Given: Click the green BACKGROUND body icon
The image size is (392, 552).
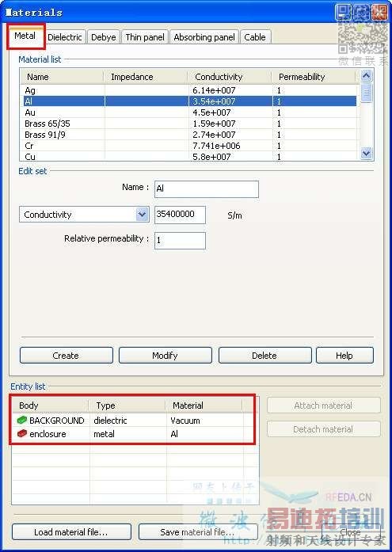Looking at the screenshot, I should coord(22,420).
